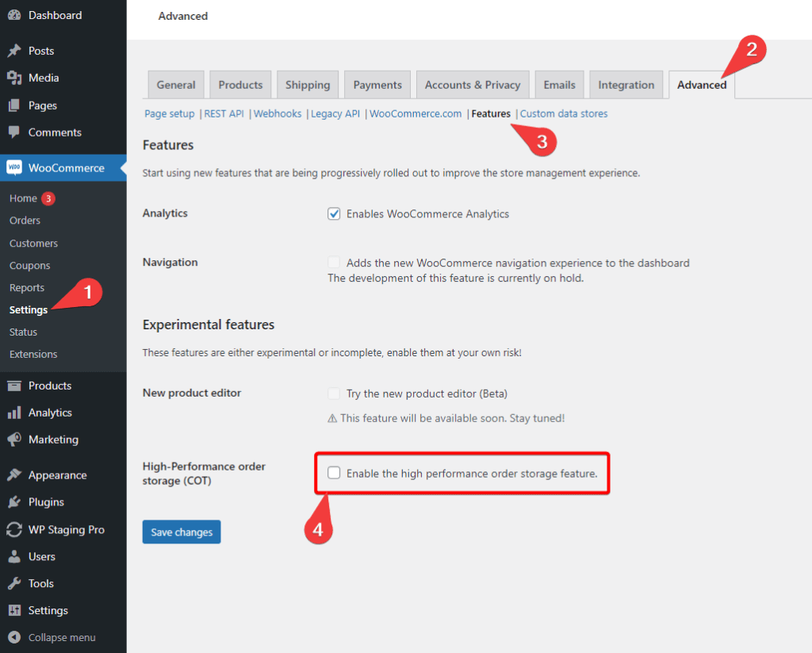
Task: Select Settings in WooCommerce submenu
Action: pos(29,310)
